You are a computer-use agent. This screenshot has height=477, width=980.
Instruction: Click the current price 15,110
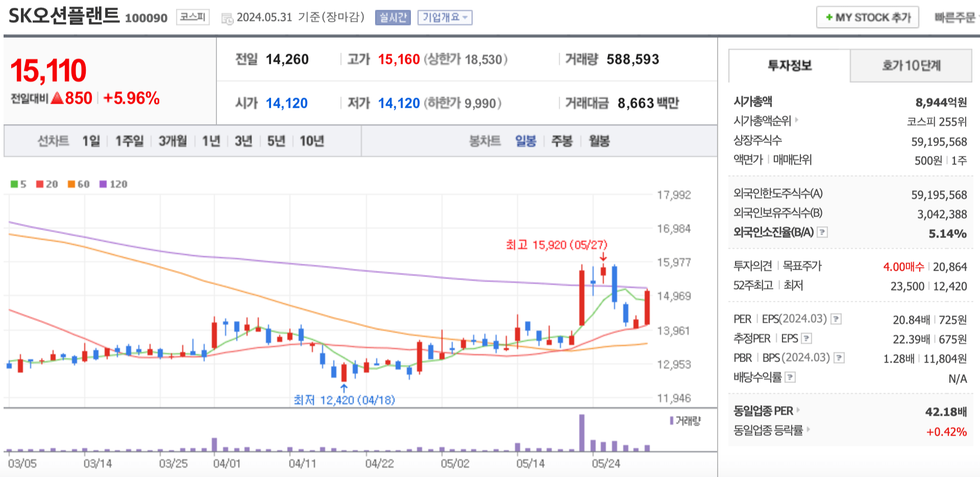[48, 70]
